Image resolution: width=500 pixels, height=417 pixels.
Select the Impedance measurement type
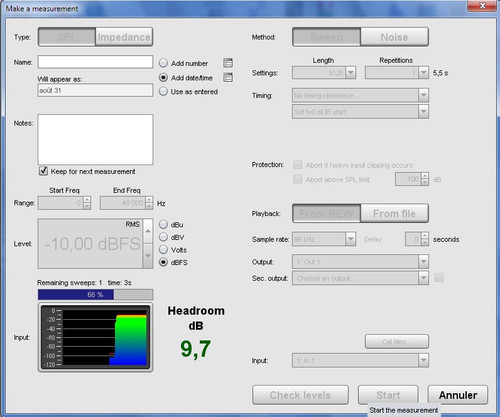pos(124,37)
